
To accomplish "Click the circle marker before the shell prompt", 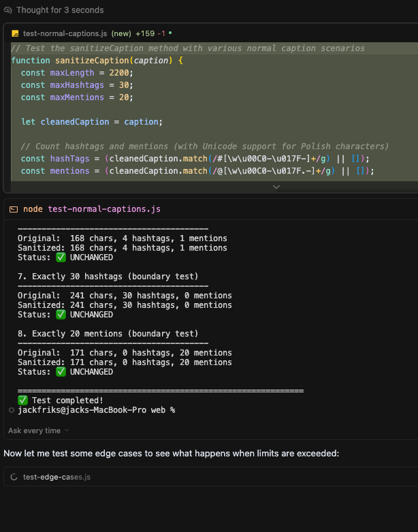I will point(12,410).
